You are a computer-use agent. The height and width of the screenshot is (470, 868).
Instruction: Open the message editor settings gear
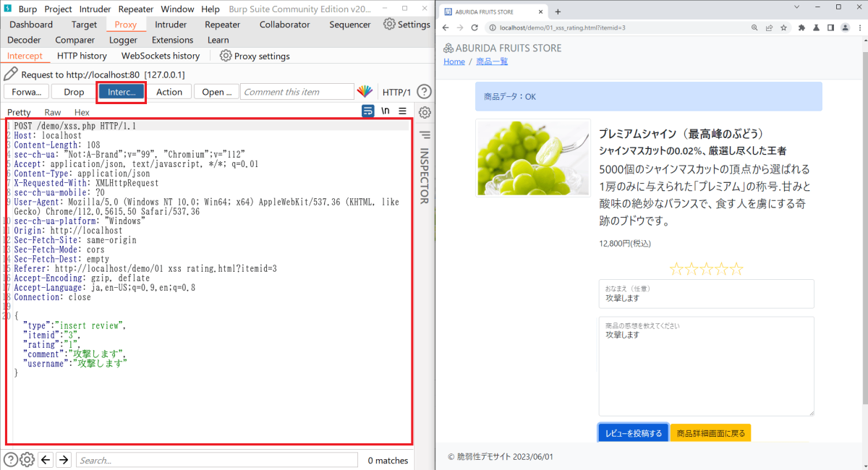pos(424,111)
